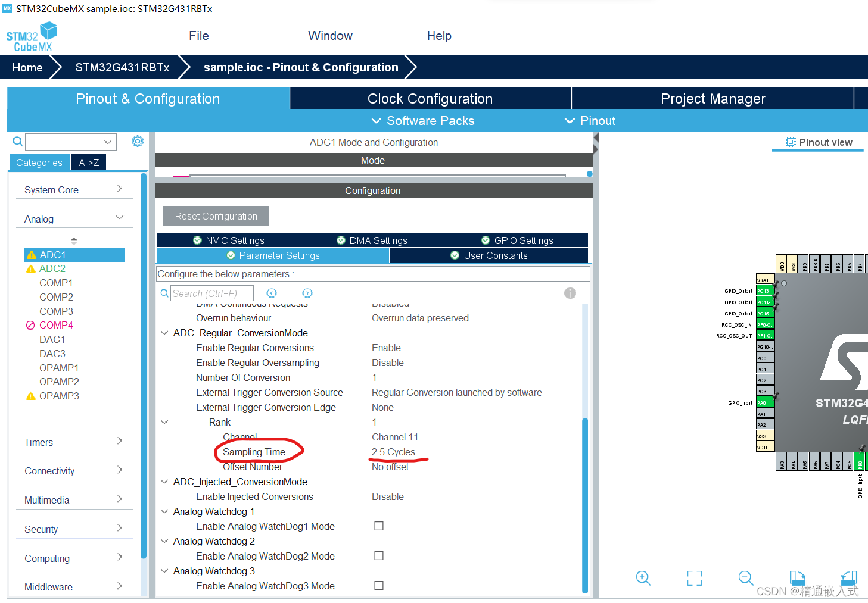Screen dimensions: 868x603
Task: Enable Analog WatchDog3 Mode checkbox
Action: point(379,586)
